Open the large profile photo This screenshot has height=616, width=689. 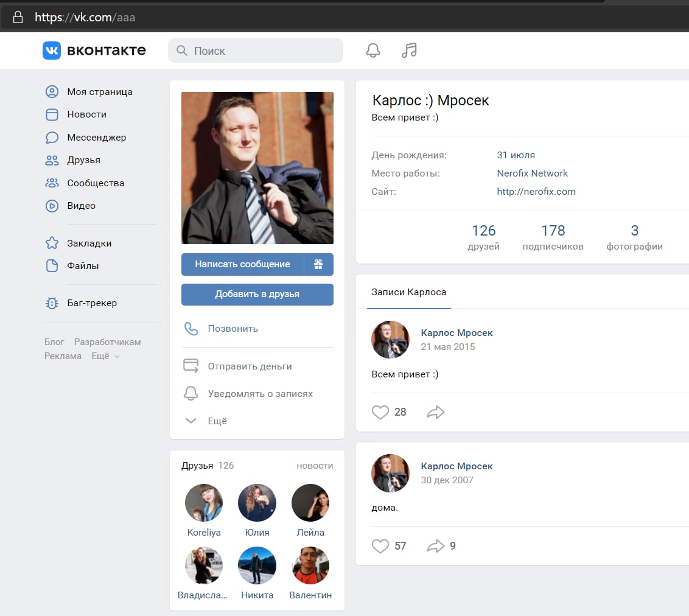point(257,168)
